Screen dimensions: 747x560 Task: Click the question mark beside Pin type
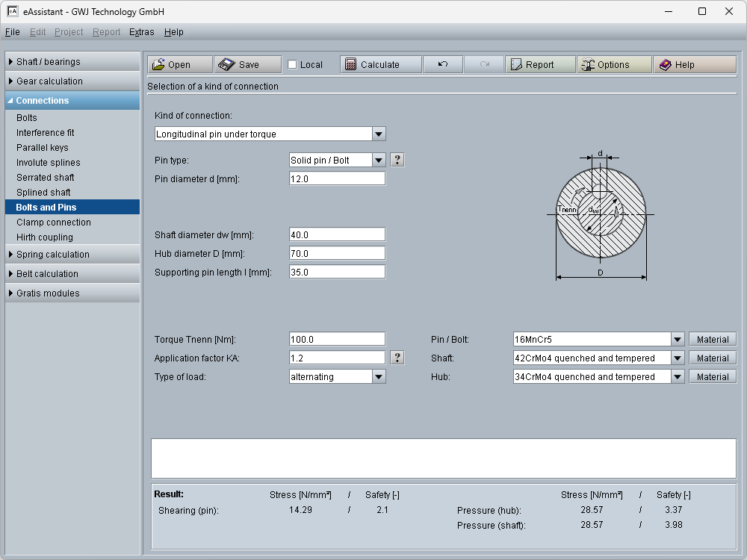point(397,160)
